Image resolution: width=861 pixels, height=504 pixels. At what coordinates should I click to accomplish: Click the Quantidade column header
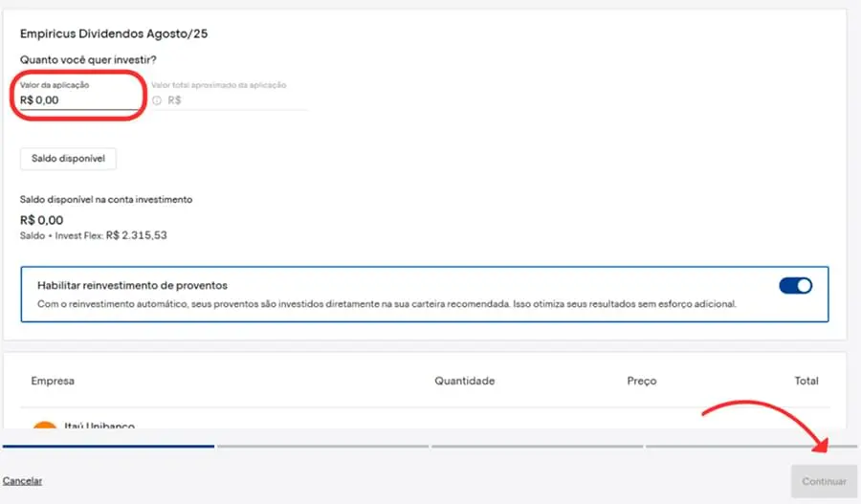pos(464,381)
